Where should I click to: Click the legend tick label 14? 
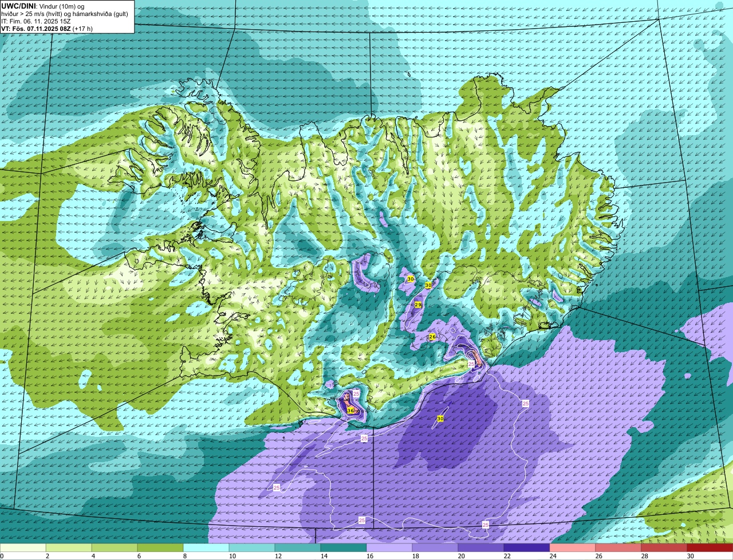coord(324,556)
